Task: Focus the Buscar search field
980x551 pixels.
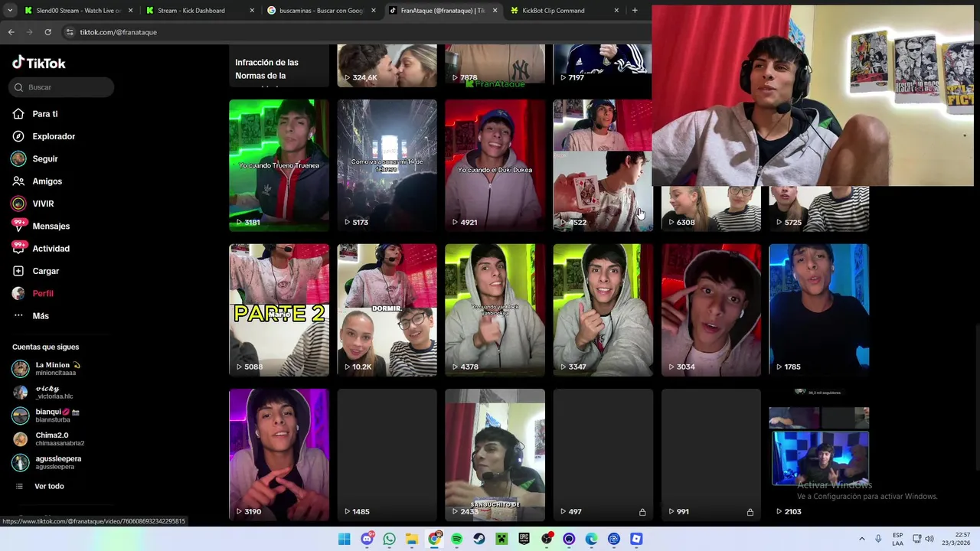Action: coord(63,87)
